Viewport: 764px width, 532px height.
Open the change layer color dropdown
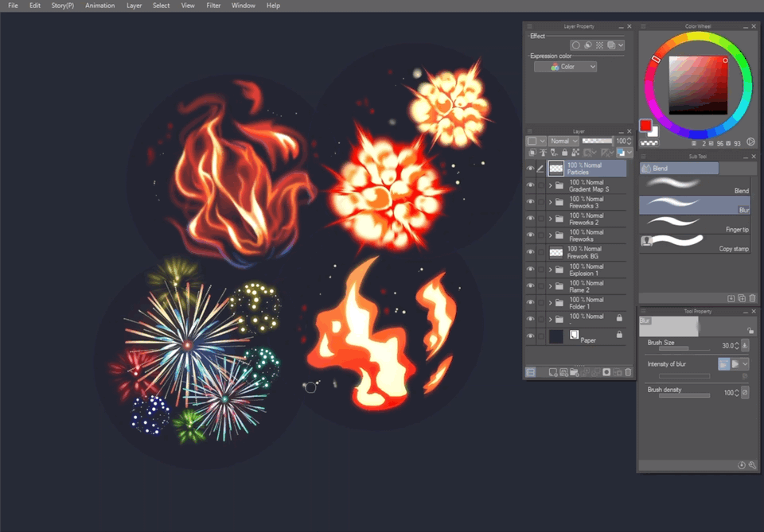(x=624, y=153)
